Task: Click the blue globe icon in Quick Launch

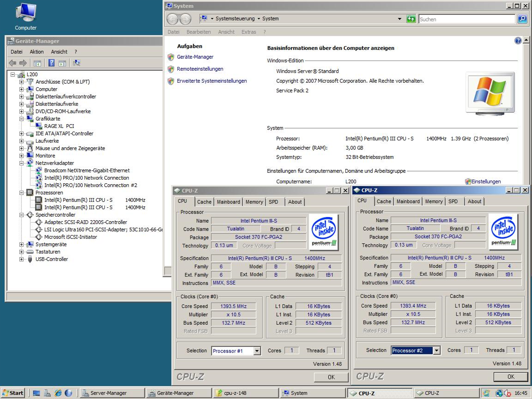Action: pos(68,393)
